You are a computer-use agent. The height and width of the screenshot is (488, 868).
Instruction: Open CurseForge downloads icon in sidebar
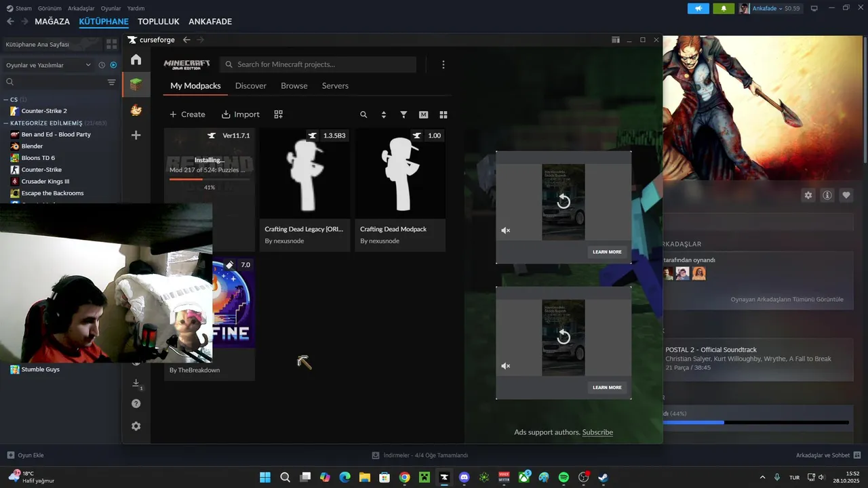136,384
